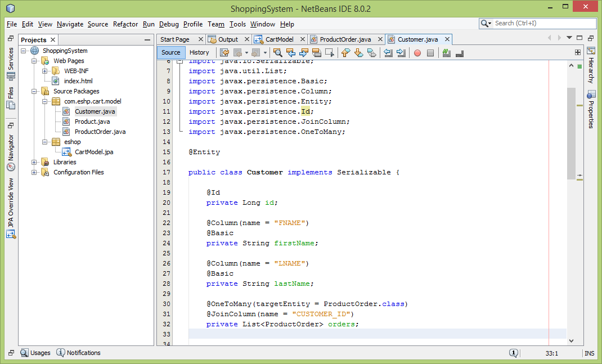Click the Shift Line Right icon

401,53
